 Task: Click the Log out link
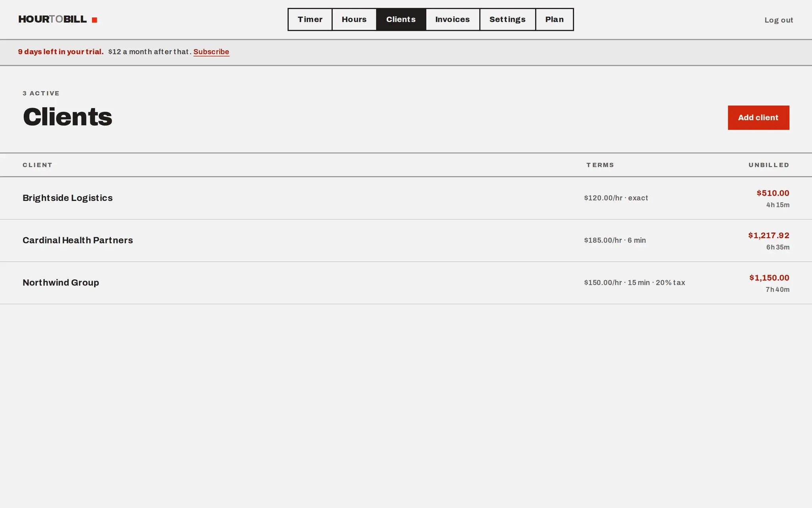coord(779,20)
